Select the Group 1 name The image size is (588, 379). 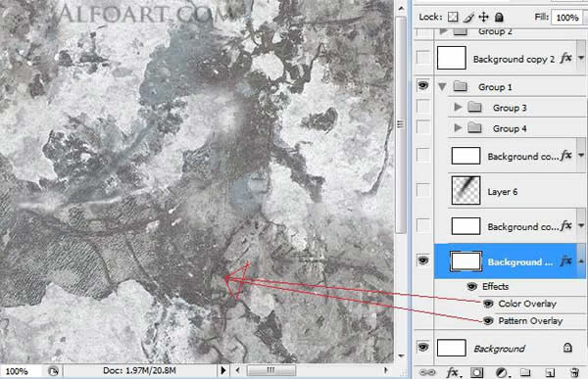tap(495, 87)
